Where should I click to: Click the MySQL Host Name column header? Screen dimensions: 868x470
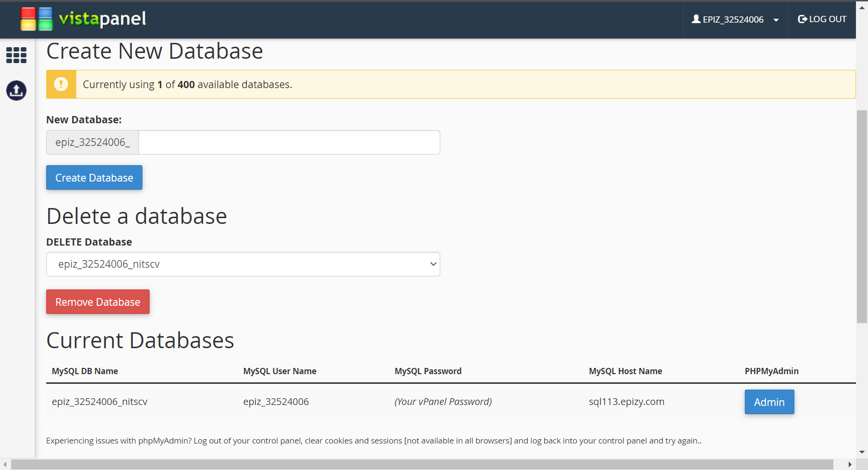pyautogui.click(x=625, y=371)
